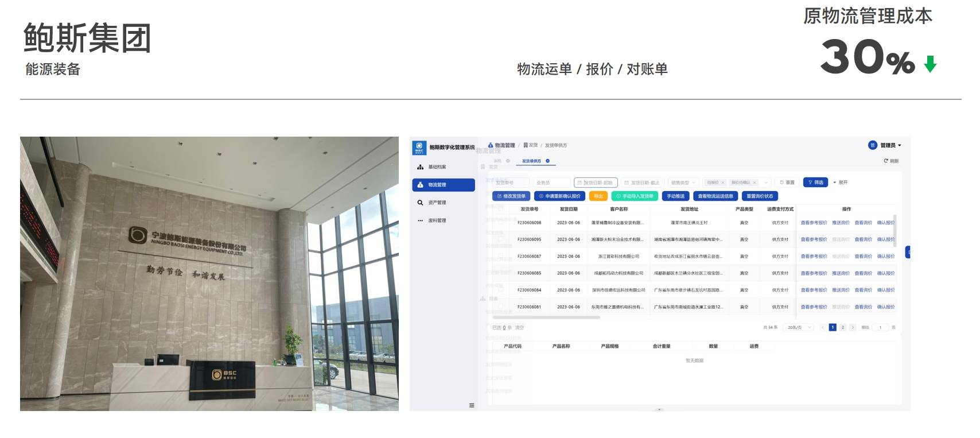Click the blue side drawer handle

pyautogui.click(x=908, y=252)
